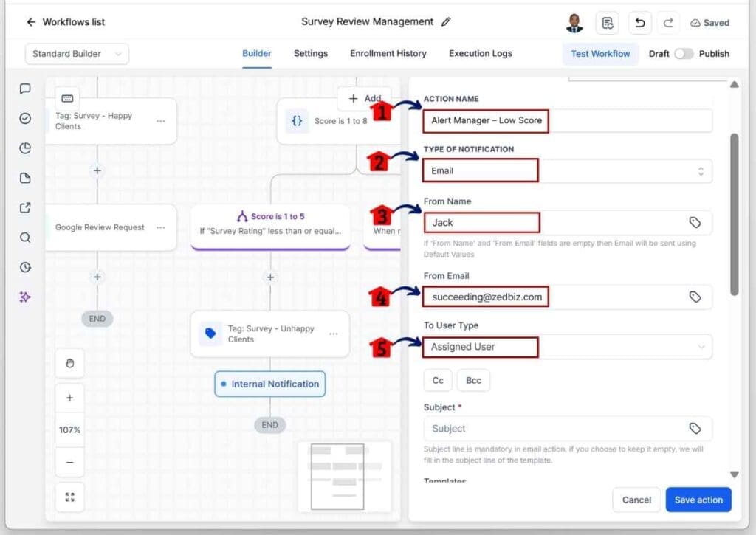Open search magnifier sidebar icon
The image size is (756, 535).
click(25, 237)
